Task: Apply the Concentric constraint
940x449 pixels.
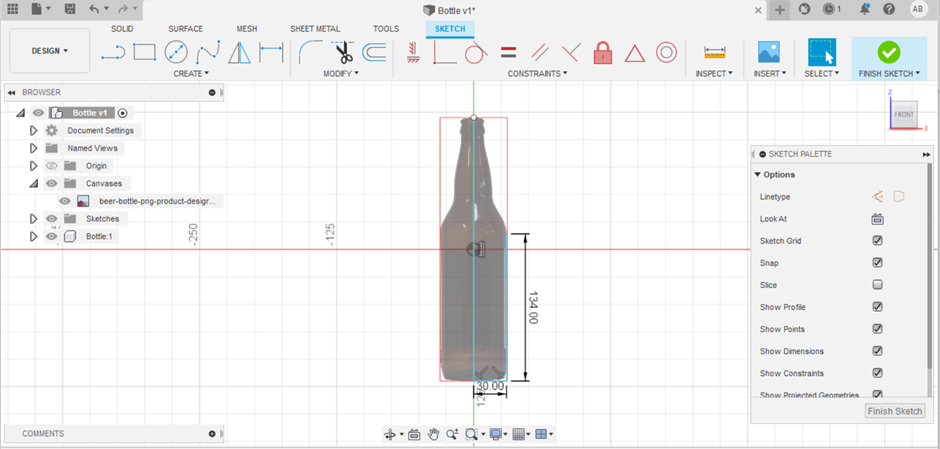Action: pos(666,53)
